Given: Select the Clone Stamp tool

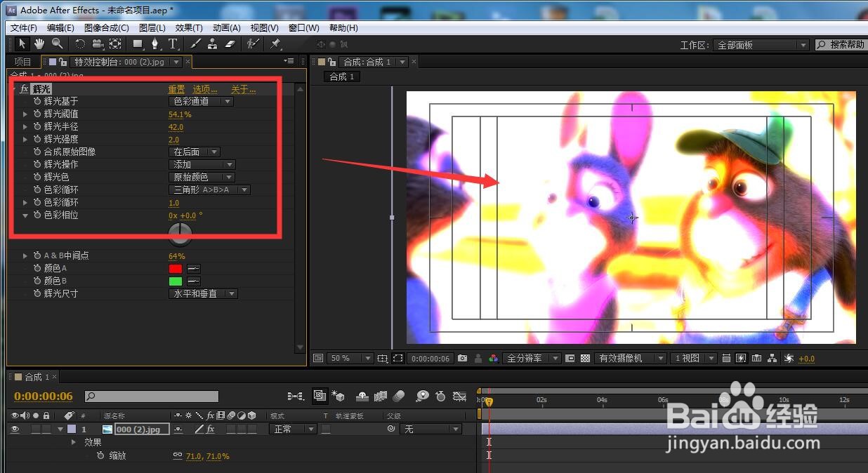Looking at the screenshot, I should click(213, 44).
